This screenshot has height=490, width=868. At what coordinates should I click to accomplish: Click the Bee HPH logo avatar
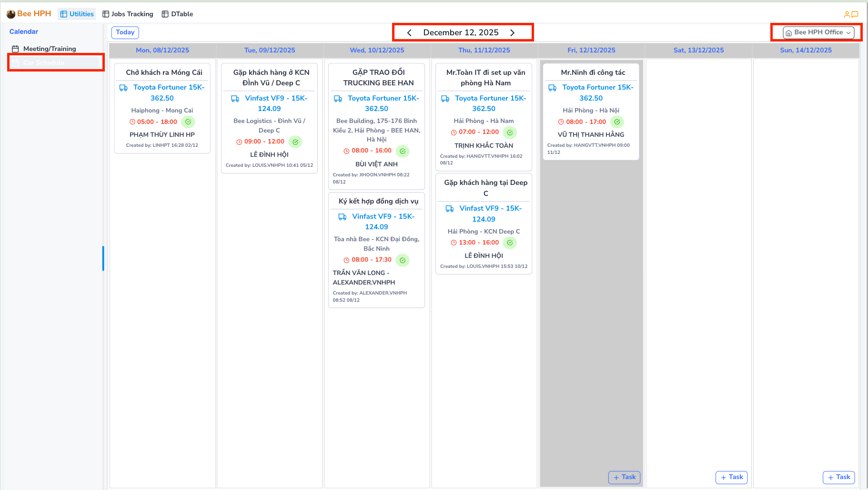(x=10, y=14)
